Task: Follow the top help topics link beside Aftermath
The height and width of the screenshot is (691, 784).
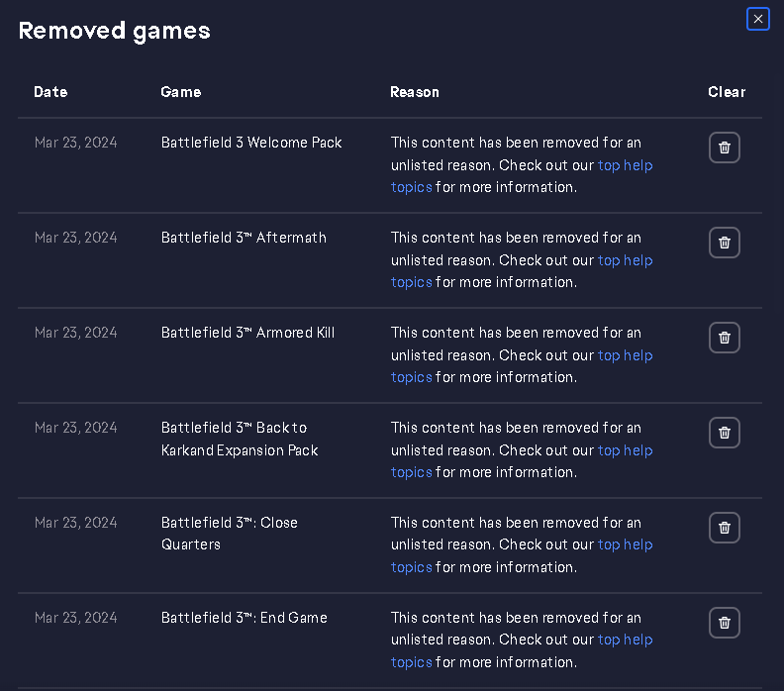Action: [x=625, y=260]
